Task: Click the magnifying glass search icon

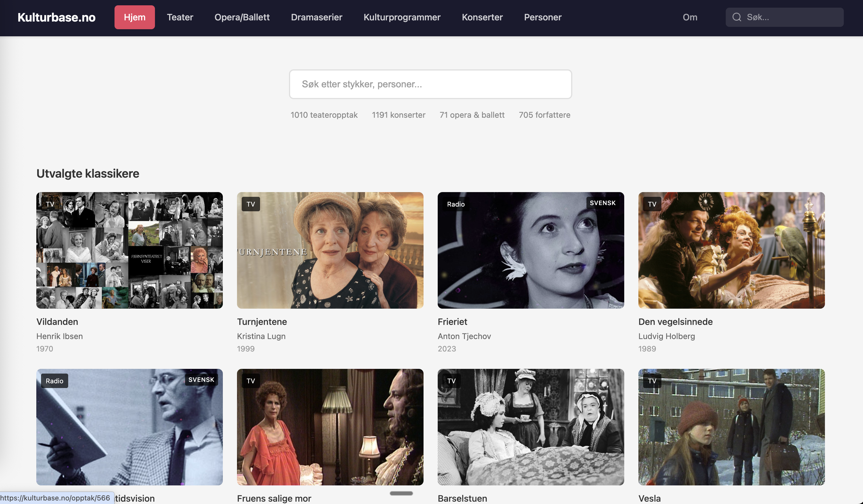Action: click(x=737, y=17)
